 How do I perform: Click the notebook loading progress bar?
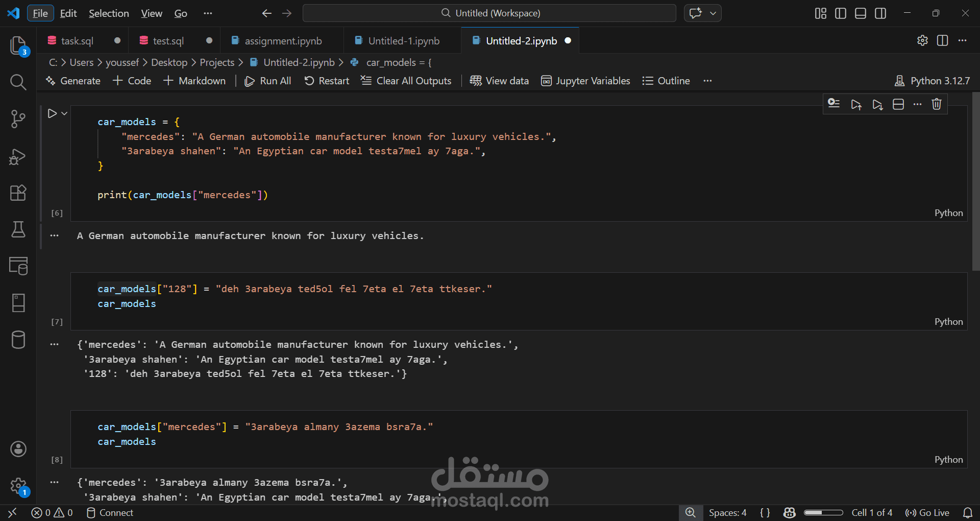coord(823,513)
